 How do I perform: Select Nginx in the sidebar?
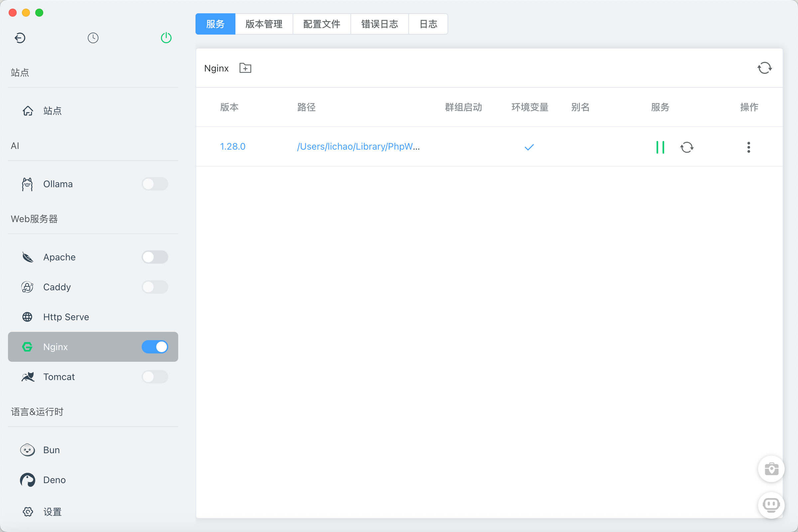(x=93, y=347)
